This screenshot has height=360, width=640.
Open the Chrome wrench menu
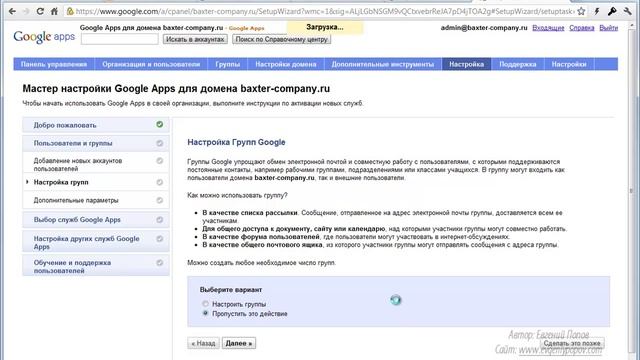[x=628, y=11]
